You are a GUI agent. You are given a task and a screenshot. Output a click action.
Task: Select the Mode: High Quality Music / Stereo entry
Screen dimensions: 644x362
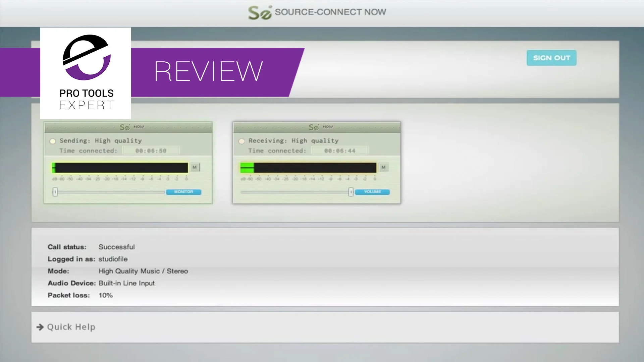pyautogui.click(x=118, y=271)
